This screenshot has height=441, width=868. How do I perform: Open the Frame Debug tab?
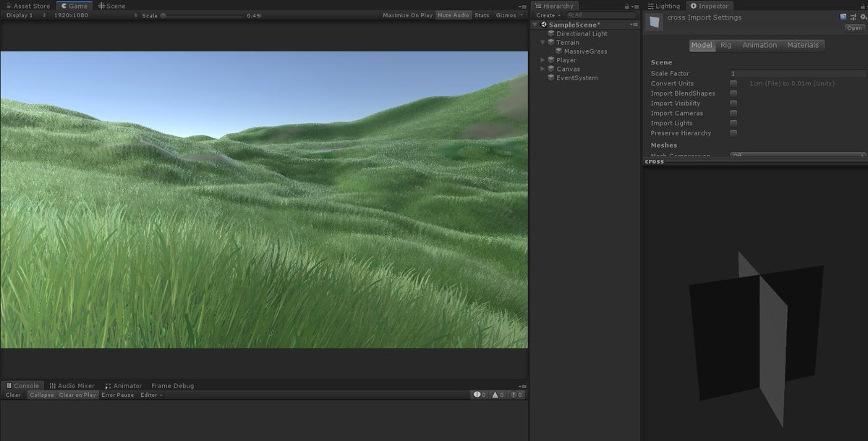click(x=172, y=386)
